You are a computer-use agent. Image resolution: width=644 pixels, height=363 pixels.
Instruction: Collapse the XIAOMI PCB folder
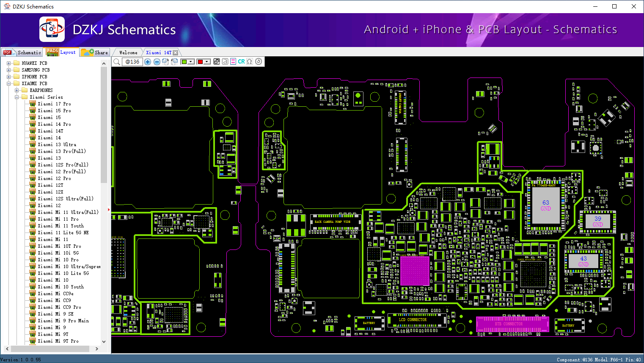9,83
